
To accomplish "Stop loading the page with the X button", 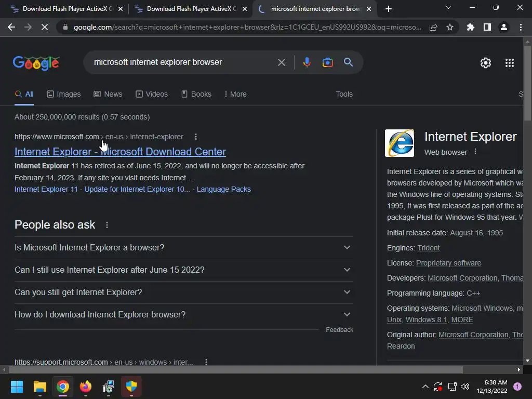I will [45, 27].
